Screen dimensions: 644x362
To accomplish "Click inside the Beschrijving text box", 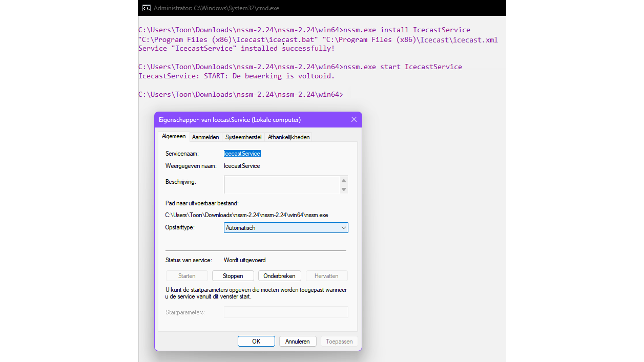I will 282,185.
